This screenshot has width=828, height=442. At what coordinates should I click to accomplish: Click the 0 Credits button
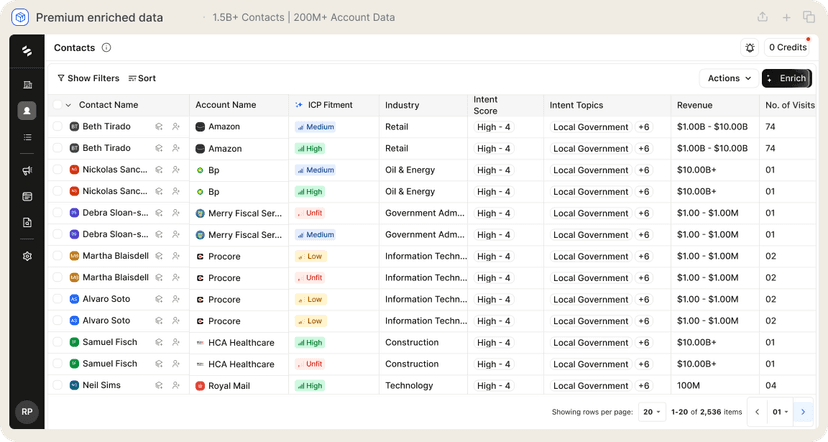788,48
